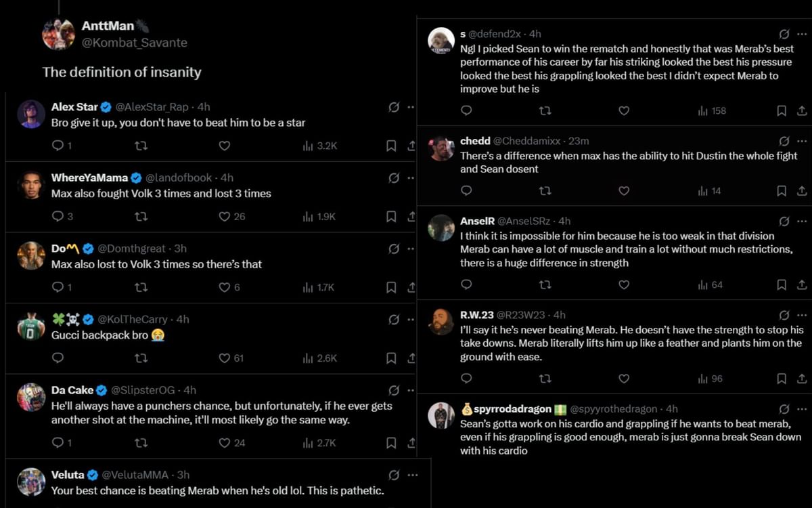Open @AlexStar_Rap profile handle link
The width and height of the screenshot is (812, 508).
[x=153, y=107]
